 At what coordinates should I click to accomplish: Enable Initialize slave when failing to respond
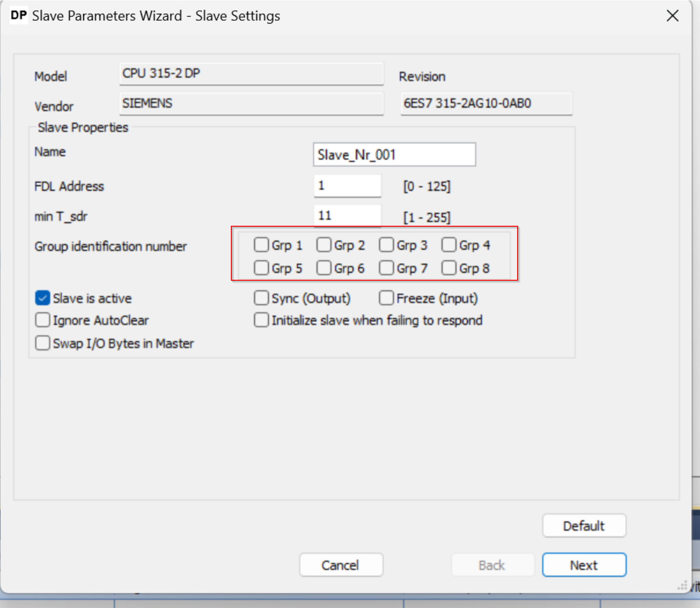click(261, 320)
